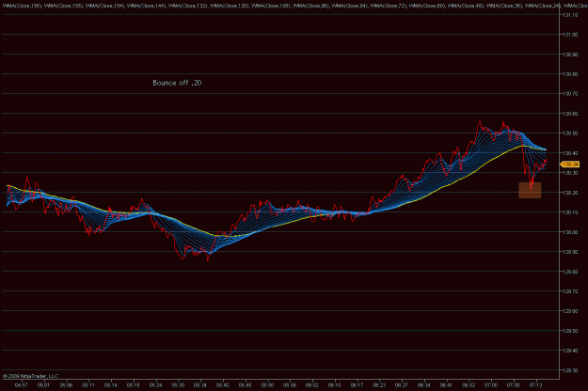Click the 130.00 price axis label
The image size is (588, 391).
[570, 232]
